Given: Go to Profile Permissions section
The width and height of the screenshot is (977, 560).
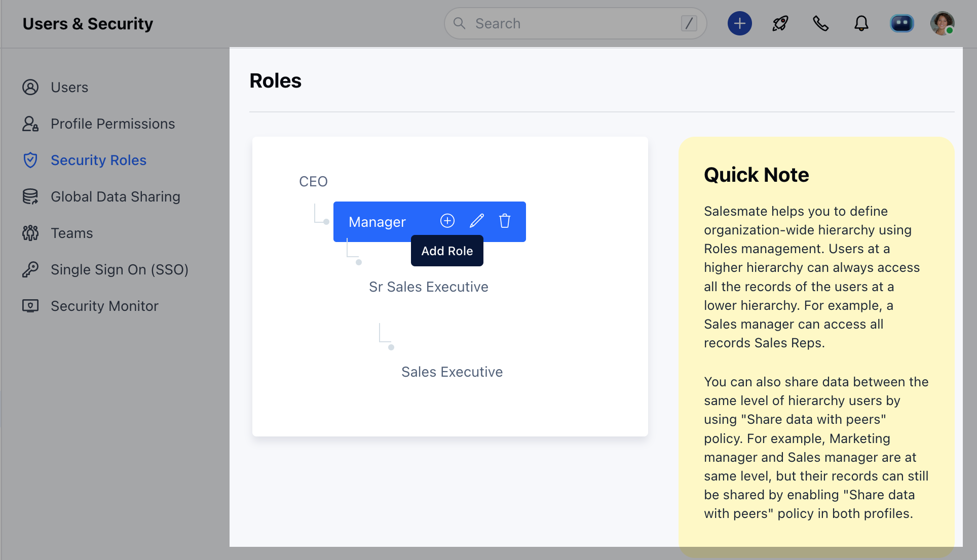Looking at the screenshot, I should (112, 124).
